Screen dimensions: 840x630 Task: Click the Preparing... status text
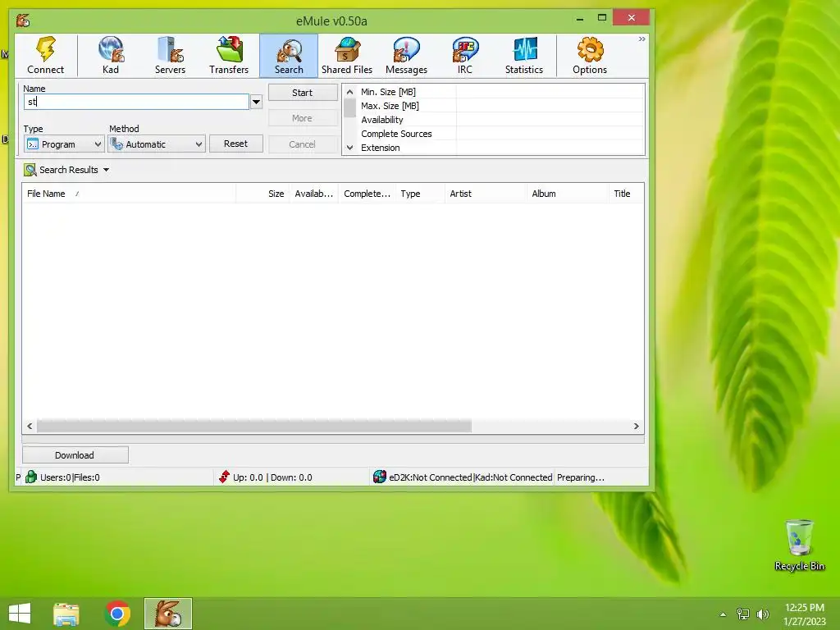pyautogui.click(x=581, y=477)
